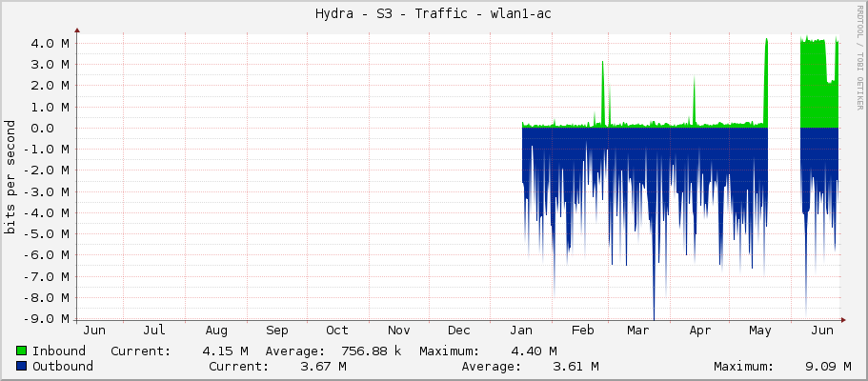Click the 'bits per second' axis label
Viewport: 868px width, 381px height.
(x=10, y=176)
